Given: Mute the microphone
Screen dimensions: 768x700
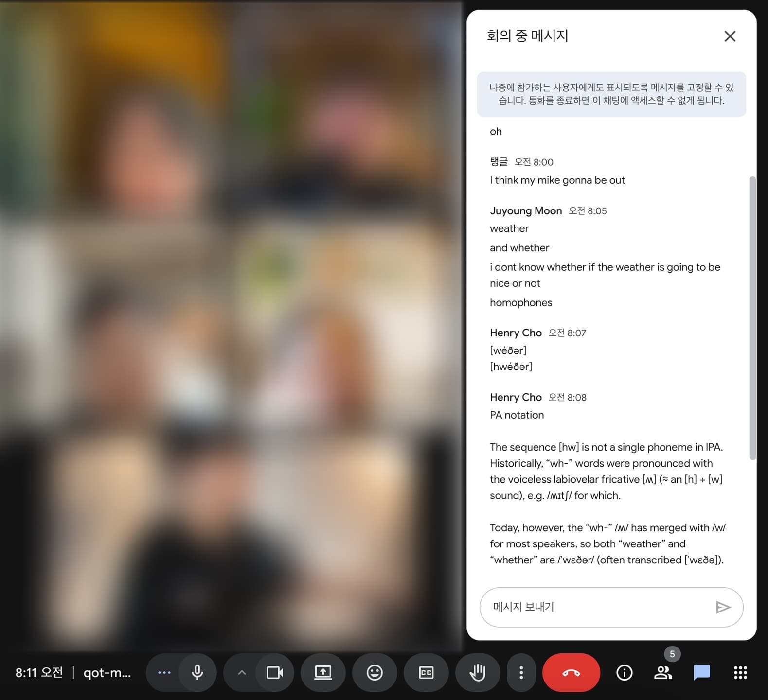Looking at the screenshot, I should click(197, 672).
